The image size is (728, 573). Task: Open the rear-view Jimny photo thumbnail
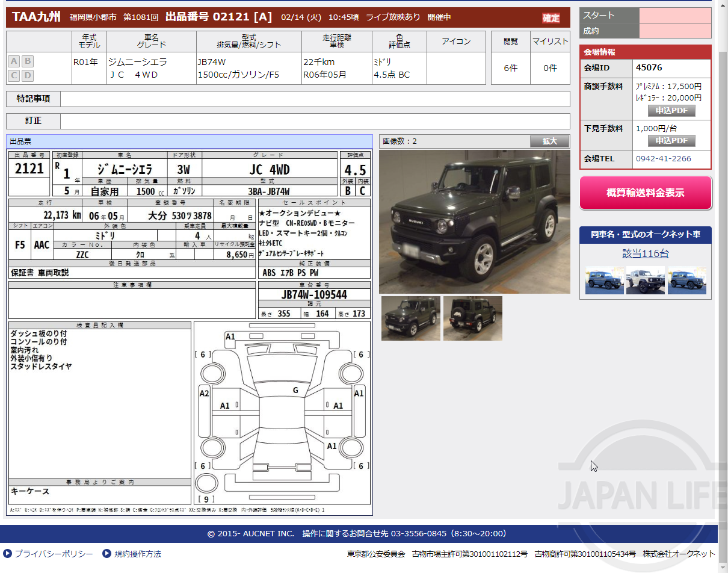point(473,318)
